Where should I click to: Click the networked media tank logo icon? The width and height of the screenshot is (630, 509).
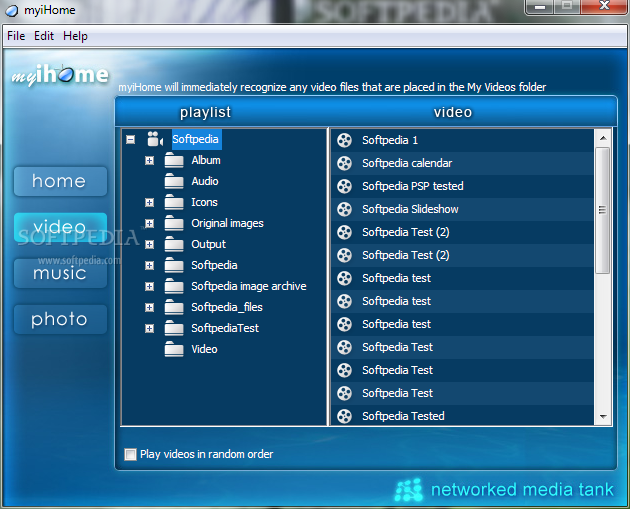(x=408, y=490)
